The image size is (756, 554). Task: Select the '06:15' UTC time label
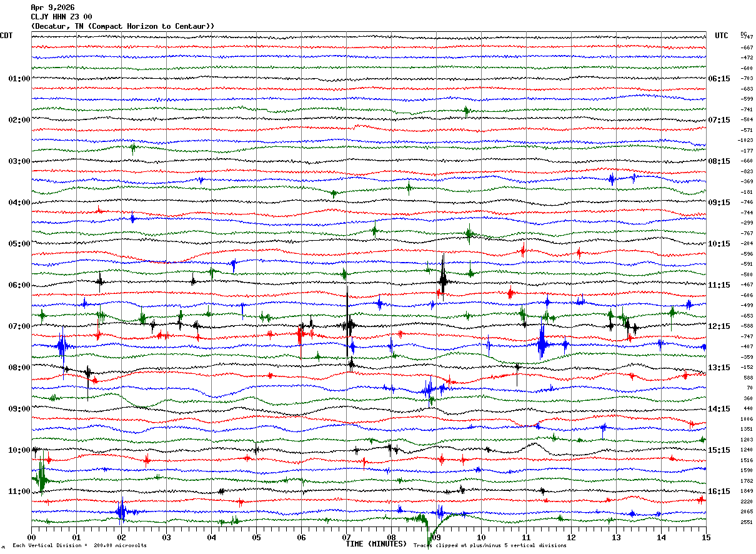719,79
